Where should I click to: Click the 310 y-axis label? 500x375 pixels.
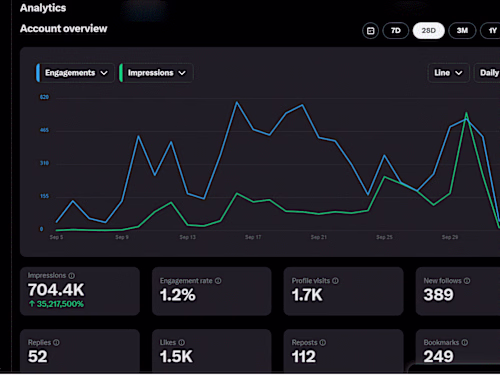pos(44,163)
